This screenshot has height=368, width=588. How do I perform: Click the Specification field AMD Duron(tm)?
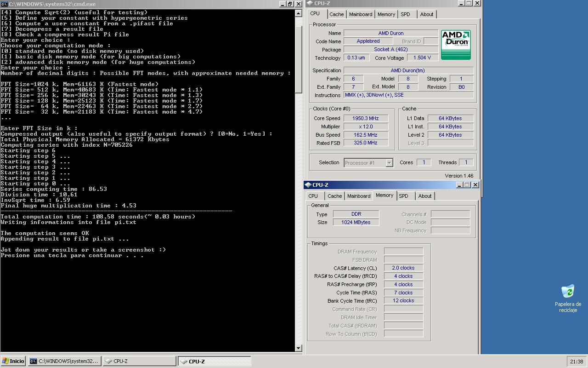[408, 70]
